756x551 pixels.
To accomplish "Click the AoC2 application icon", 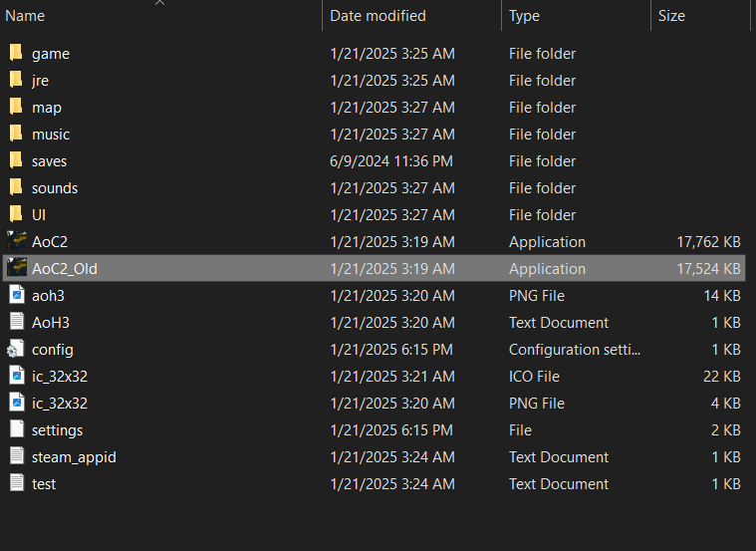I will tap(16, 241).
